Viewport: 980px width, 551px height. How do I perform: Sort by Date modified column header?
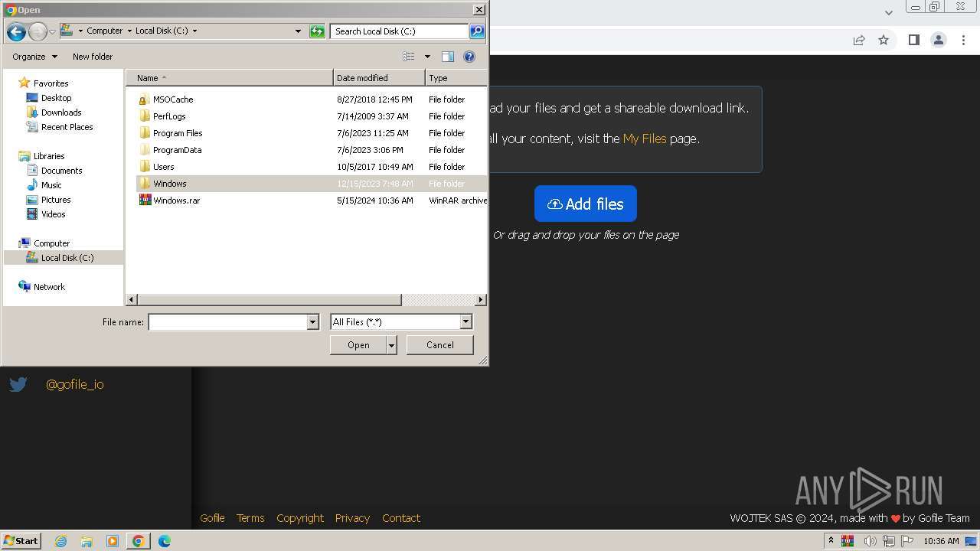[x=379, y=78]
